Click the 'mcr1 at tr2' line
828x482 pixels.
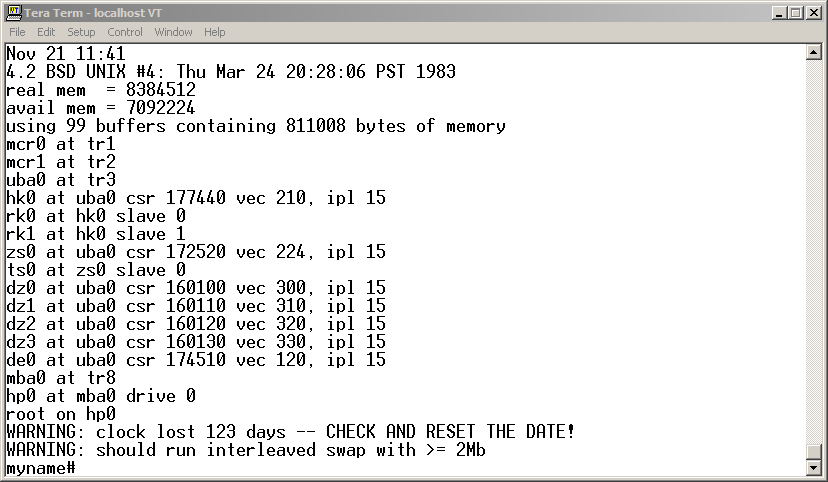coord(61,162)
